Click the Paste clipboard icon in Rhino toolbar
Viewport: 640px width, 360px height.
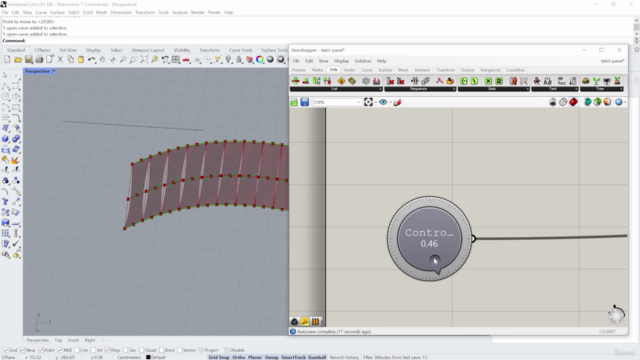[x=81, y=60]
